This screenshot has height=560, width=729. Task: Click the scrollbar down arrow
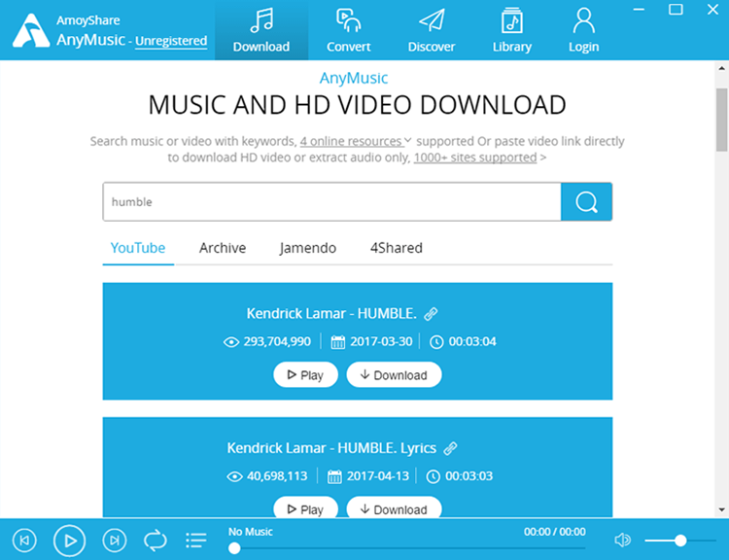coord(721,509)
